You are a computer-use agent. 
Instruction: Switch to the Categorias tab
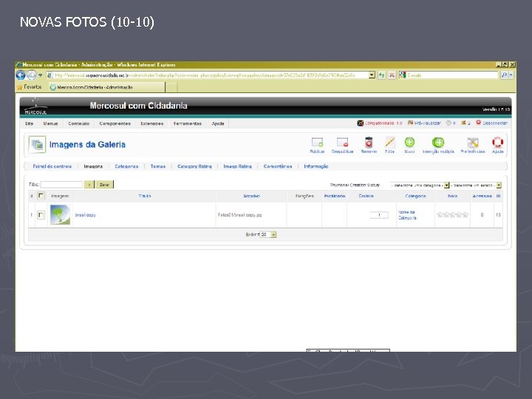tap(126, 166)
